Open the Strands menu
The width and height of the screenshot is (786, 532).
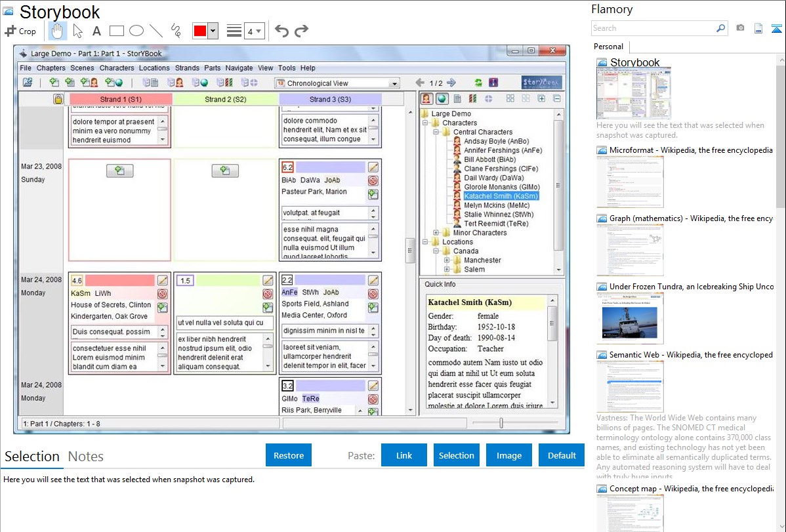[187, 68]
